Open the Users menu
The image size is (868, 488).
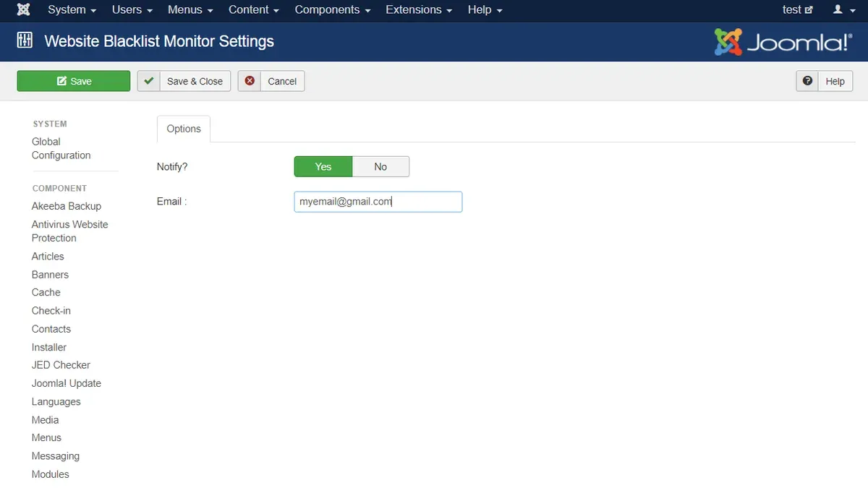pyautogui.click(x=132, y=9)
